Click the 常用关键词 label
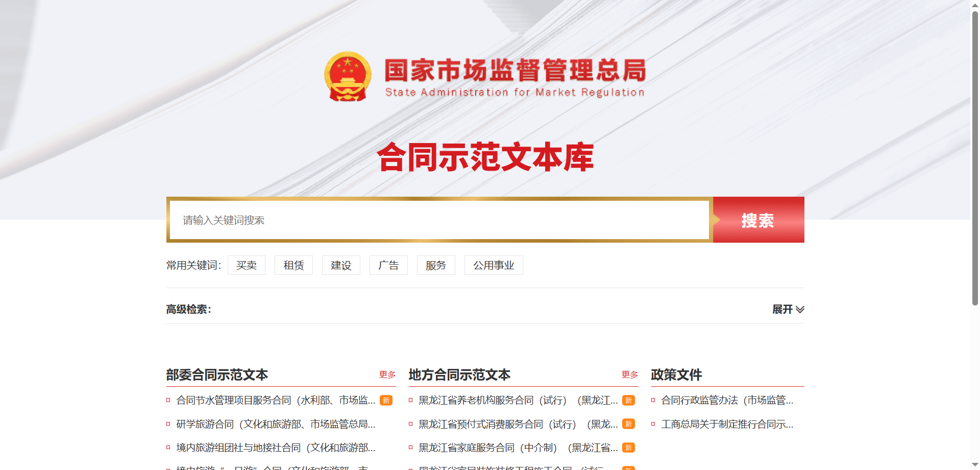Screen dimensions: 980x470 [x=193, y=265]
